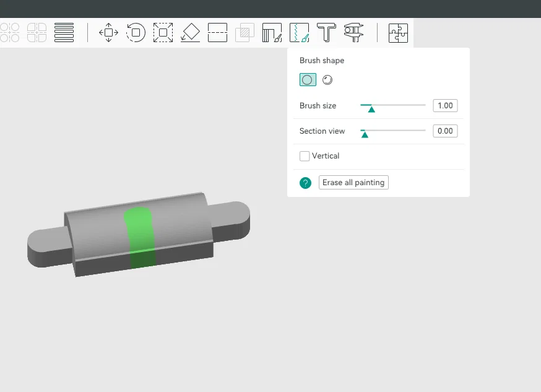The width and height of the screenshot is (541, 392).
Task: Select the Move tool in toolbar
Action: (109, 33)
